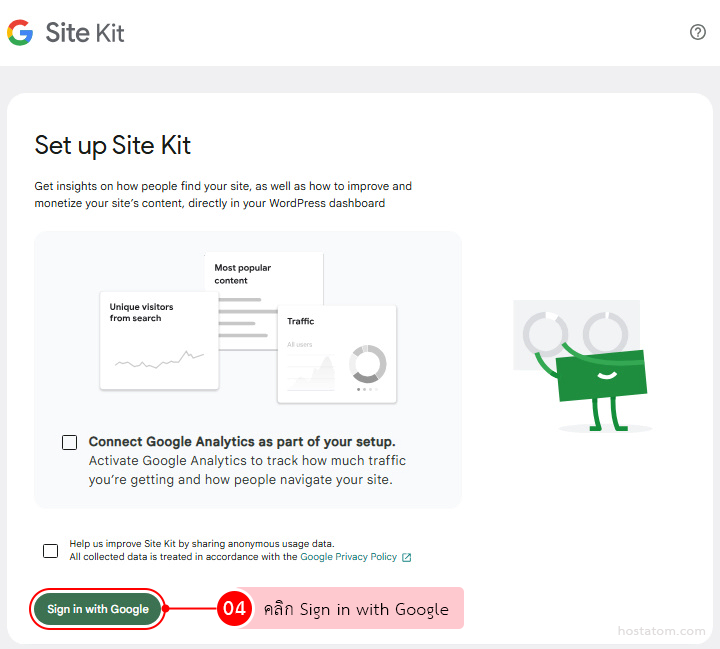This screenshot has width=720, height=649.
Task: Click the Site Kit title text
Action: point(85,33)
